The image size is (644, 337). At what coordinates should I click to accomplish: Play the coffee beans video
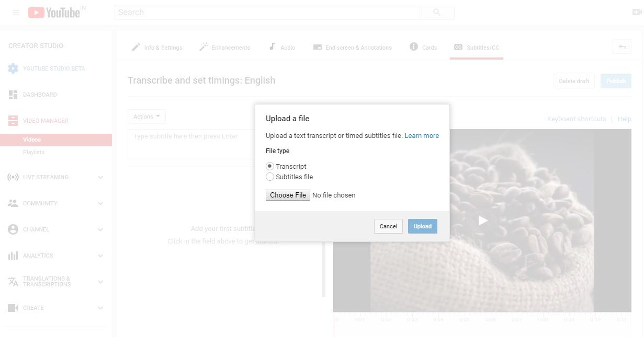[x=483, y=220]
